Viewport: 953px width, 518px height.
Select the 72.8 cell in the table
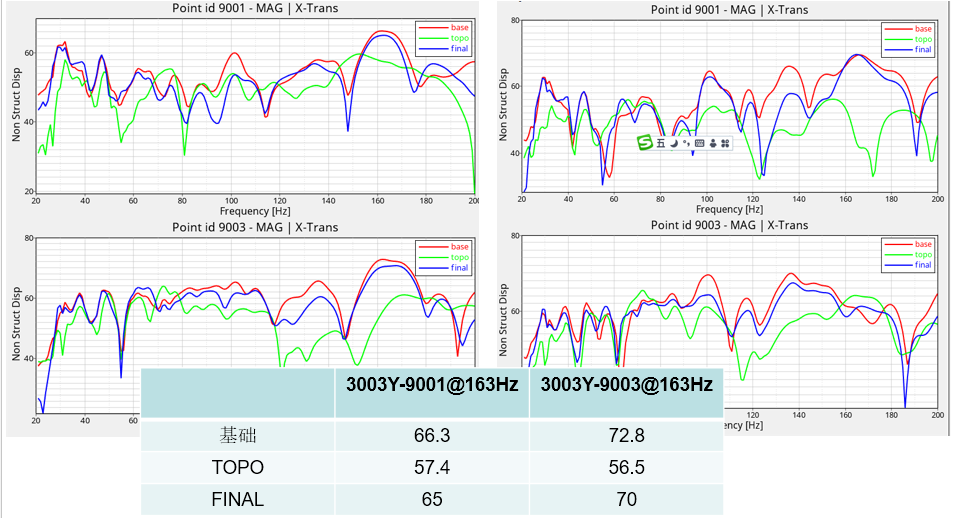[627, 435]
